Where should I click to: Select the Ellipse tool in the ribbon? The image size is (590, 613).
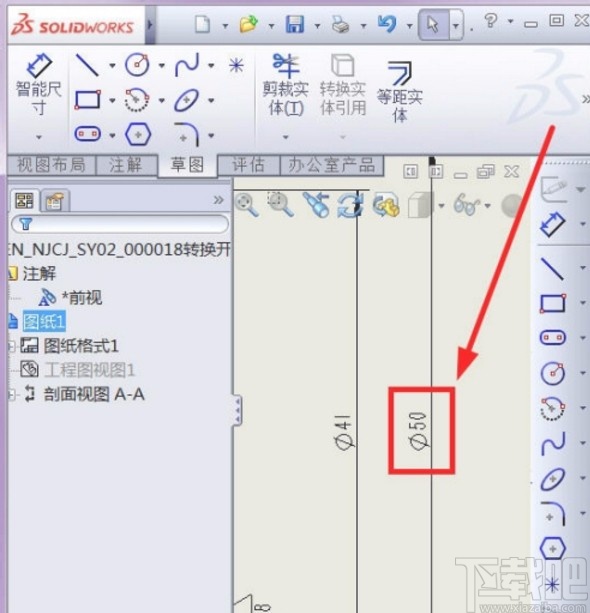point(187,100)
